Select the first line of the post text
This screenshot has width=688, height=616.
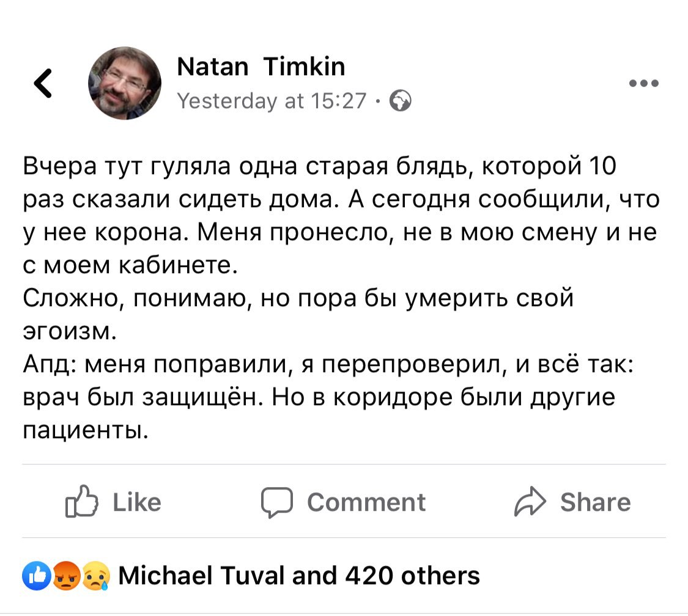pyautogui.click(x=319, y=167)
